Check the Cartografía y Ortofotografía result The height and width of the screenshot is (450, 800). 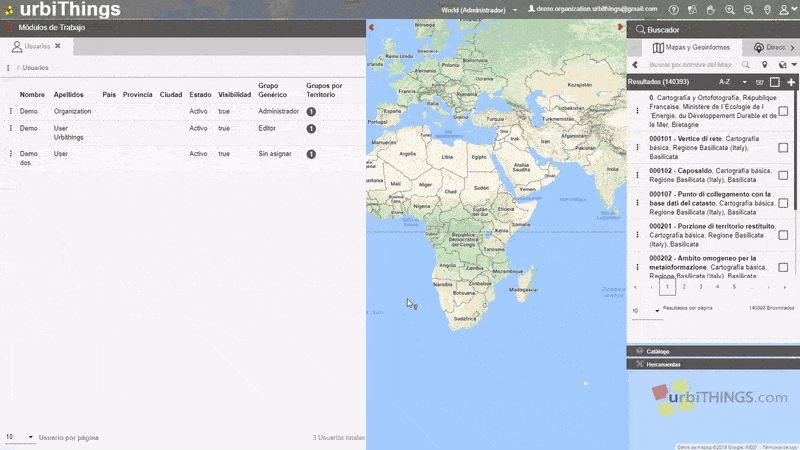[783, 111]
